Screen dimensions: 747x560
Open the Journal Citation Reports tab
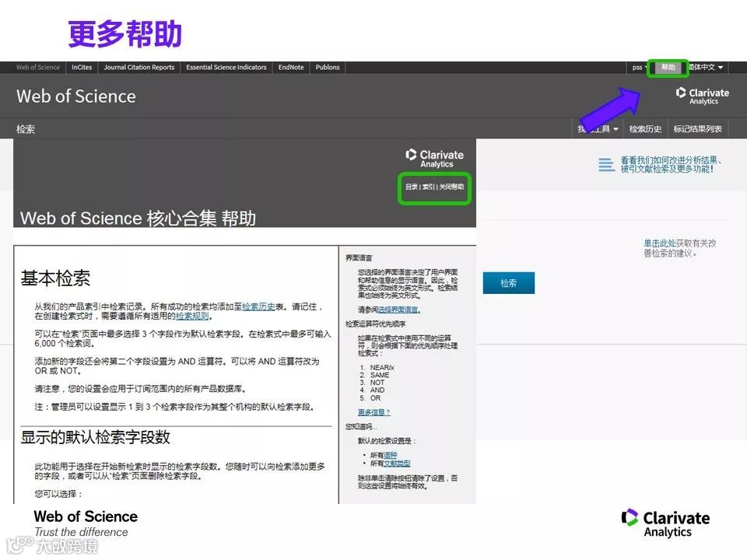pos(139,68)
